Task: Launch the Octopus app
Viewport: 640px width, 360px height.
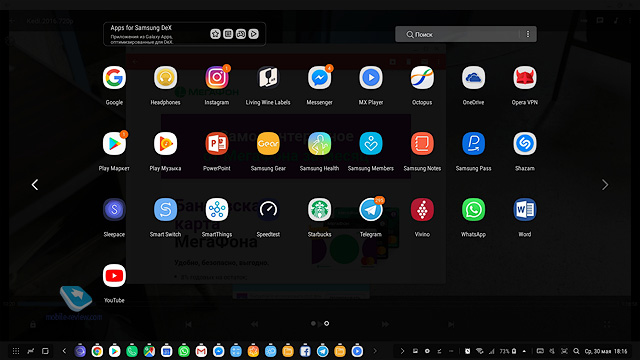Action: click(x=422, y=78)
